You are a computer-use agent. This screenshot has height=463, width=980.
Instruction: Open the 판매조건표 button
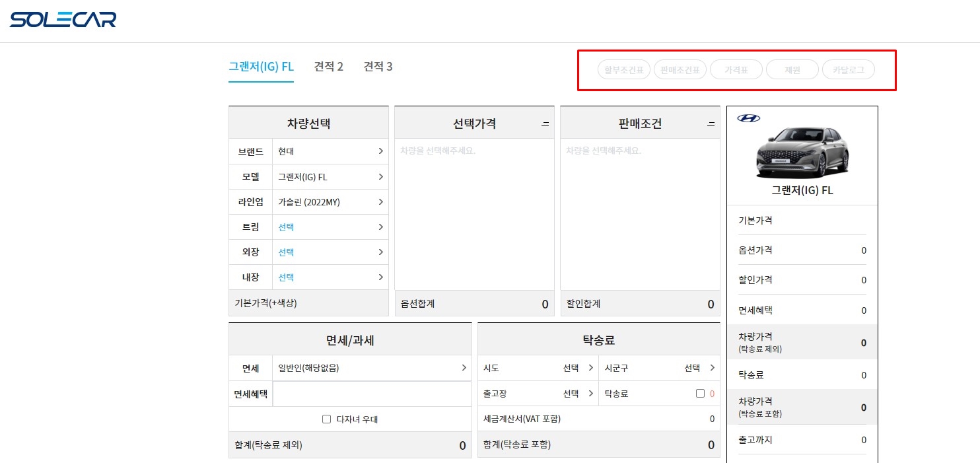click(x=680, y=69)
